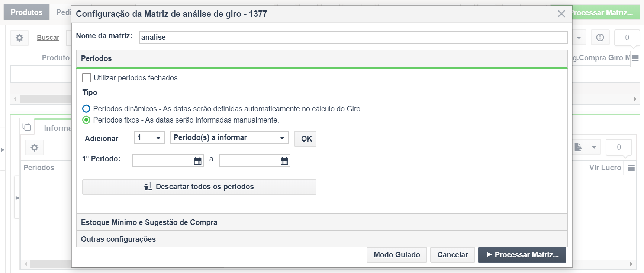
Task: Open the quantity dropdown showing 1
Action: pyautogui.click(x=149, y=137)
